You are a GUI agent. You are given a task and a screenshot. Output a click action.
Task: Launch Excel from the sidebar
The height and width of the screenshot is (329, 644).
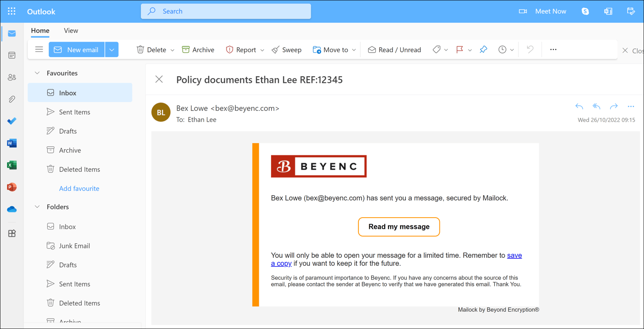click(x=12, y=165)
